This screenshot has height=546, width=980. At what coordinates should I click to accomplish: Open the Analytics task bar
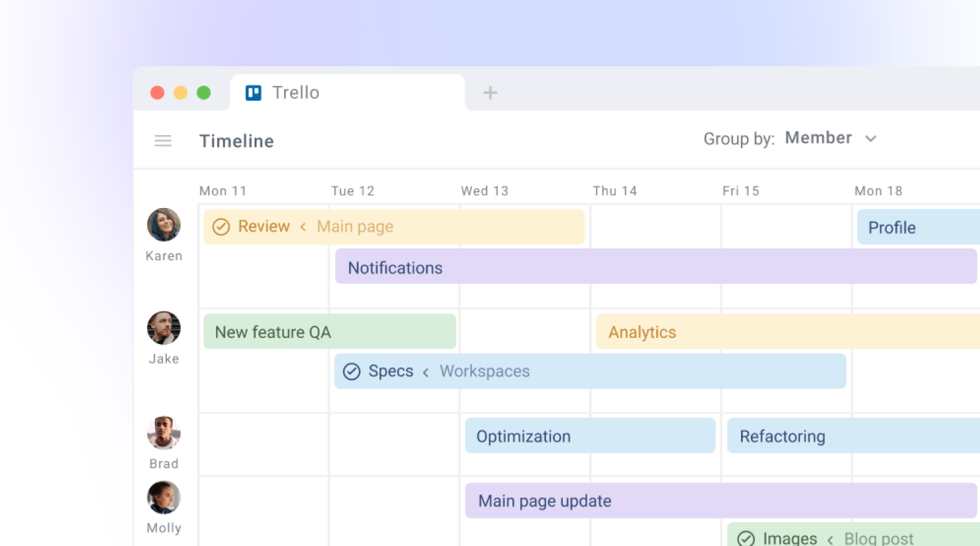coord(788,331)
